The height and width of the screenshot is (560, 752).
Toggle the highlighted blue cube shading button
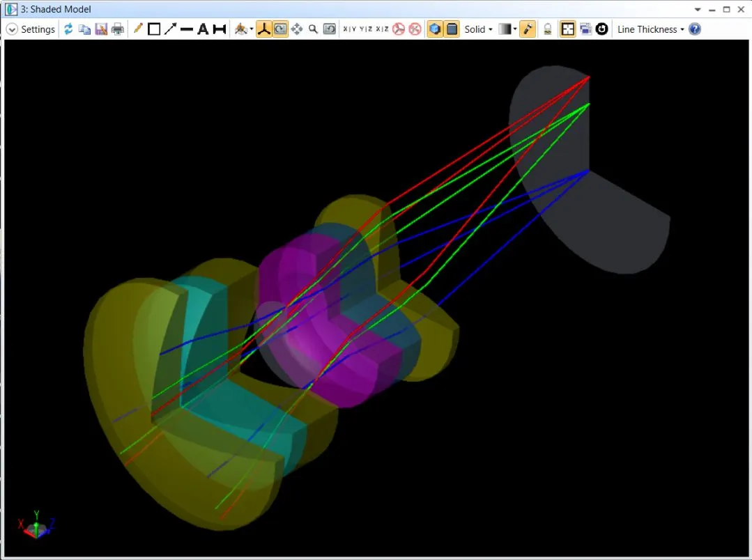coord(434,29)
